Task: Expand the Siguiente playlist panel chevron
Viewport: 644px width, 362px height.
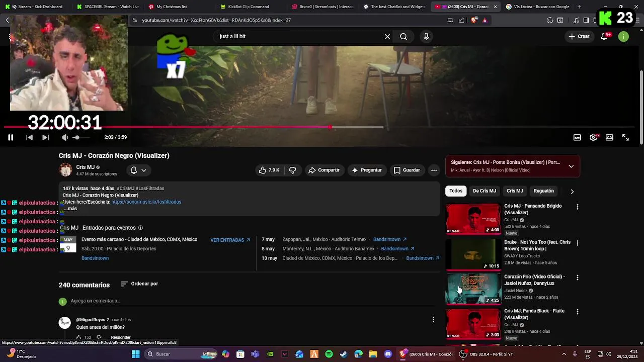Action: (x=571, y=166)
